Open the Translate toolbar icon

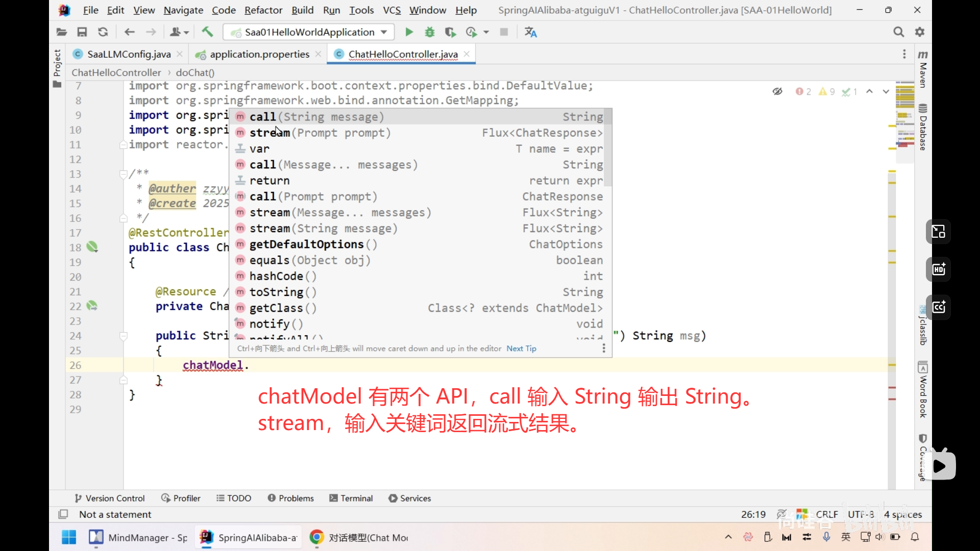pos(531,32)
